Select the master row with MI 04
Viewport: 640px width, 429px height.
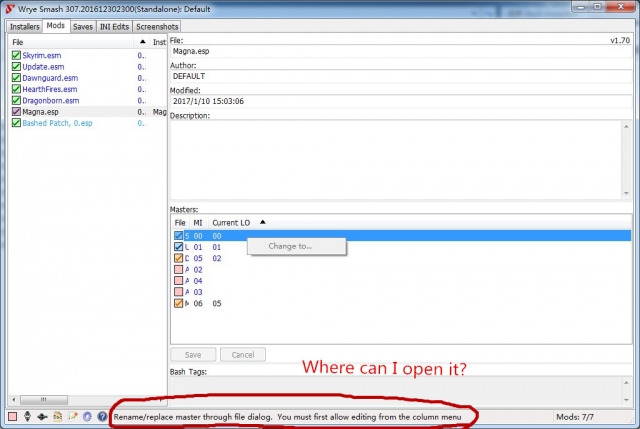click(401, 280)
